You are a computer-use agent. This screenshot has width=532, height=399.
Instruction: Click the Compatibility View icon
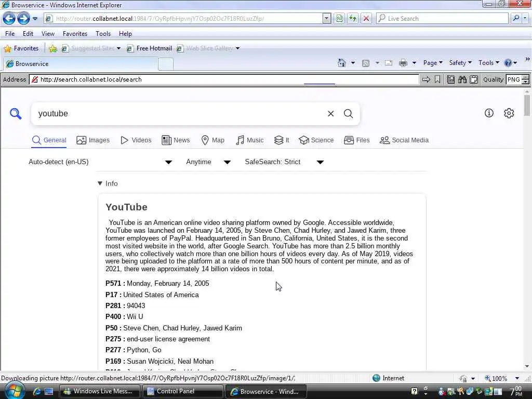point(339,19)
